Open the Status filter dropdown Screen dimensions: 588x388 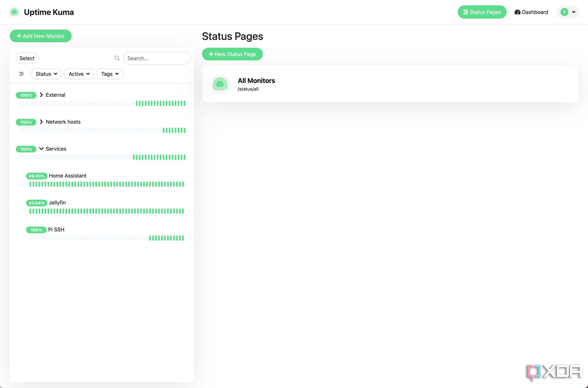pos(46,74)
